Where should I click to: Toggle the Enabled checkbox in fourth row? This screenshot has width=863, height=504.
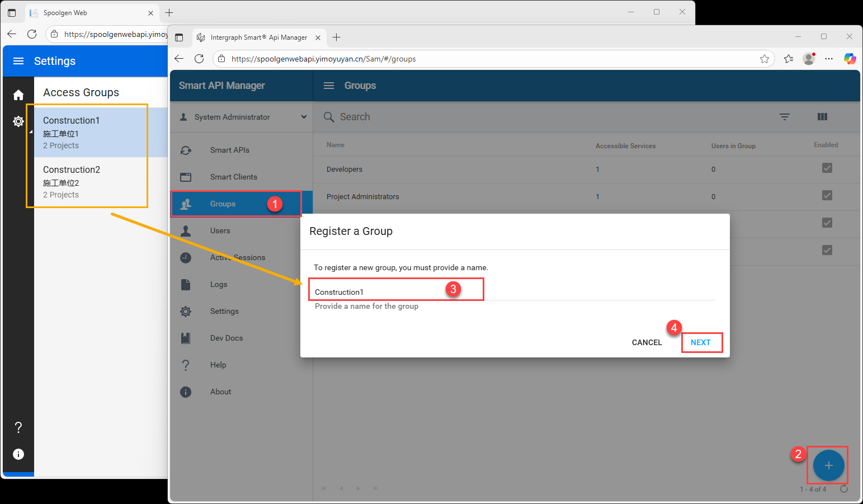click(x=827, y=250)
